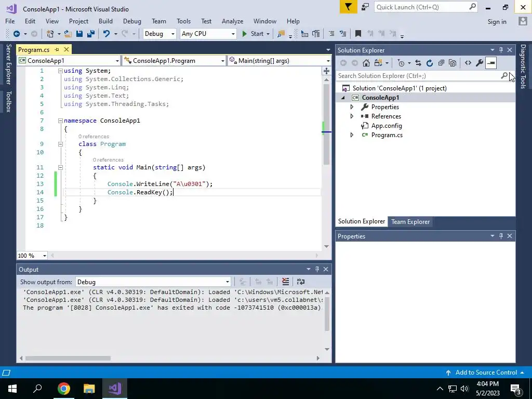Expand the References node
Screen dimensions: 532x399
352,116
